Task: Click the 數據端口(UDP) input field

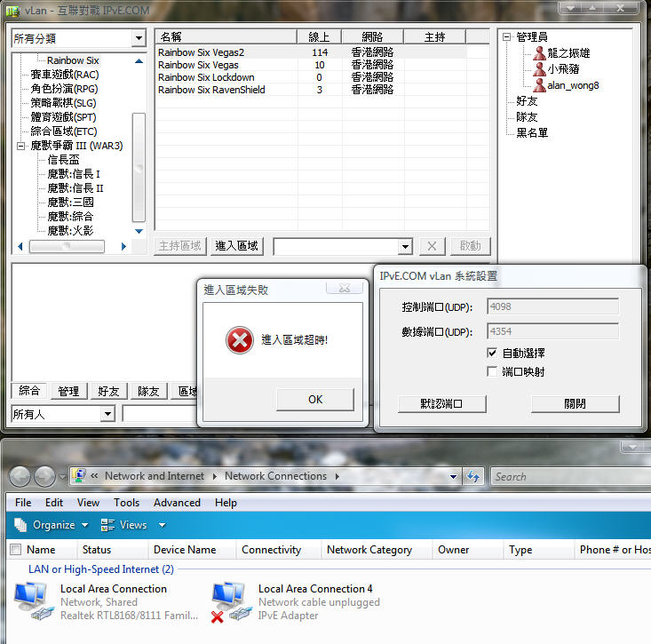Action: (552, 331)
